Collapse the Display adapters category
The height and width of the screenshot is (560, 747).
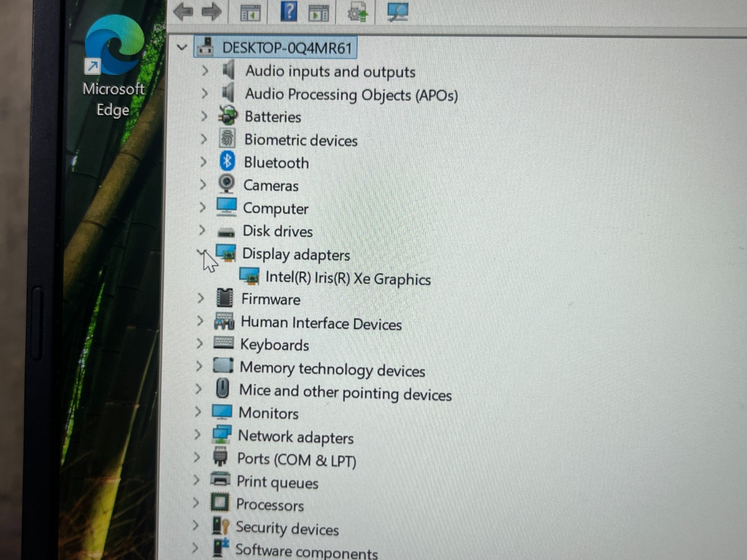coord(201,252)
